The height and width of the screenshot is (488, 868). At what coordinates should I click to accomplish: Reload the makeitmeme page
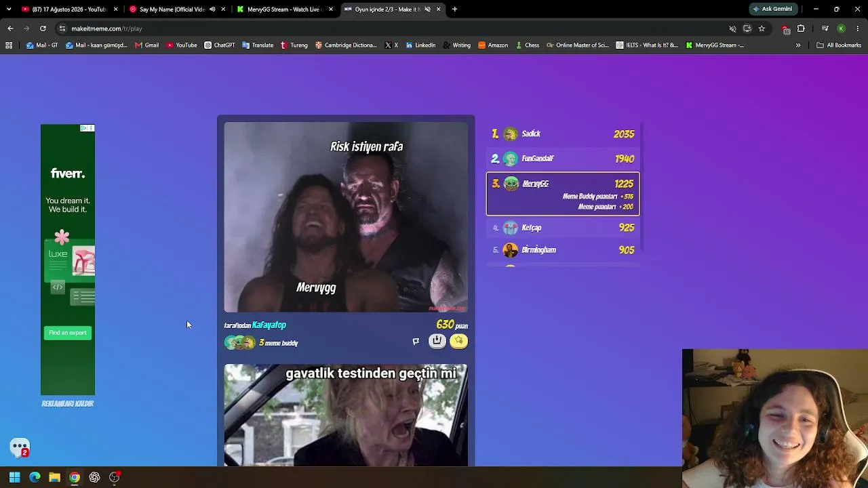coord(43,28)
